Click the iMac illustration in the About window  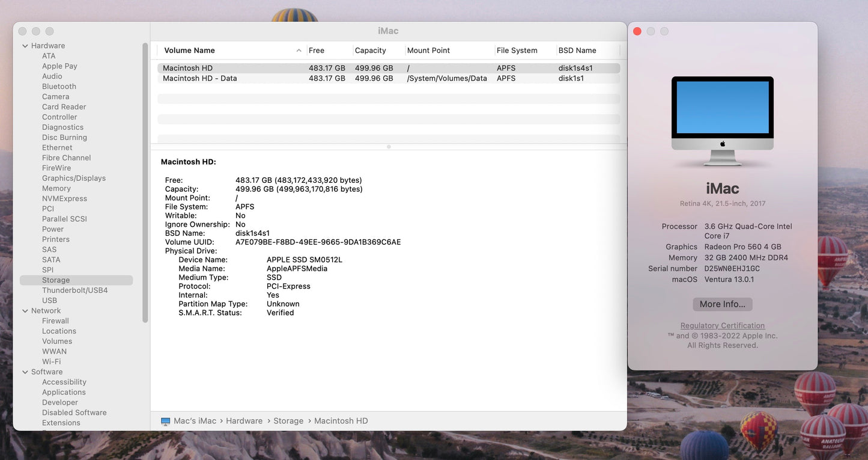(x=722, y=120)
